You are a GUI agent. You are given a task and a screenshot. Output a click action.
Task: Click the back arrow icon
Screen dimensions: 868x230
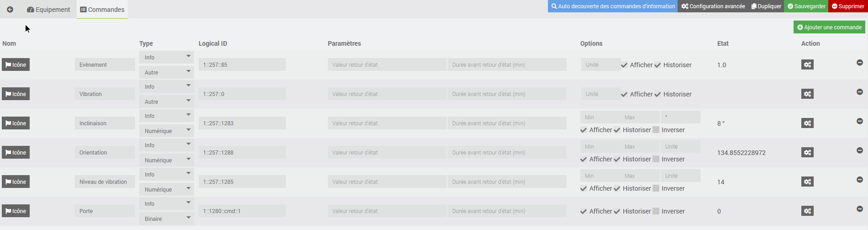(x=10, y=10)
